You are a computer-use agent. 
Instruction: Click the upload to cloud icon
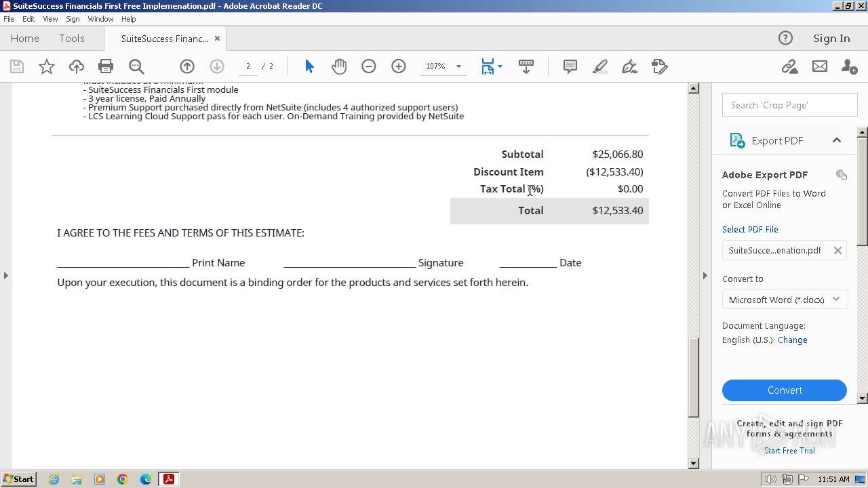coord(77,66)
